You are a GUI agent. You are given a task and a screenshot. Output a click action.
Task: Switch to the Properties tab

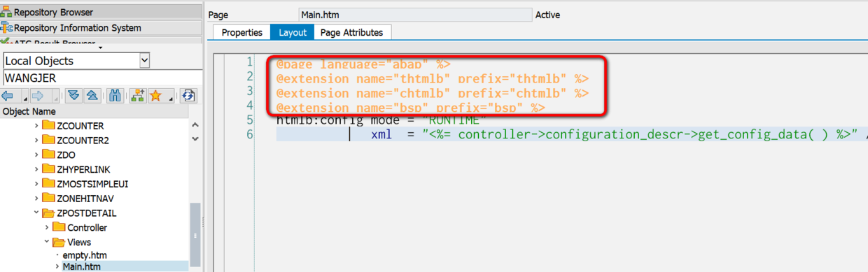coord(241,32)
